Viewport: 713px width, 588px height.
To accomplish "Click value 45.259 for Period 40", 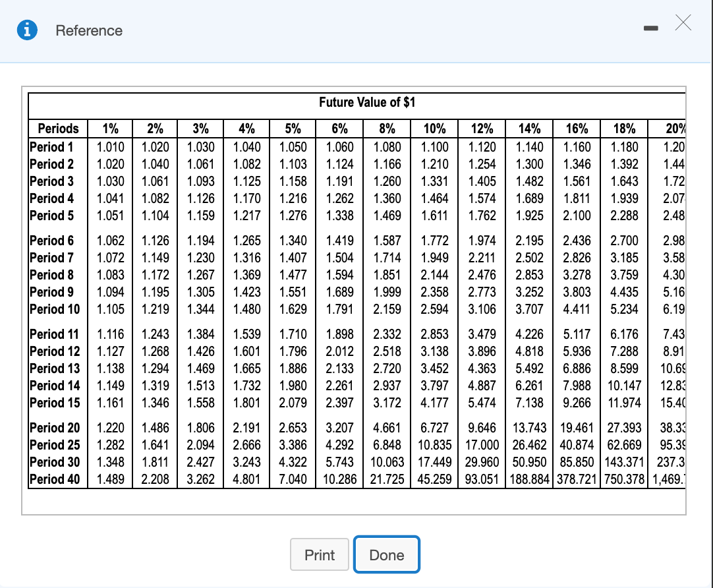I will 435,479.
